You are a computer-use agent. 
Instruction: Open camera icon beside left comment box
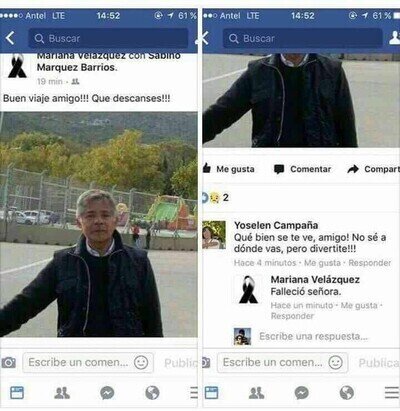8,362
